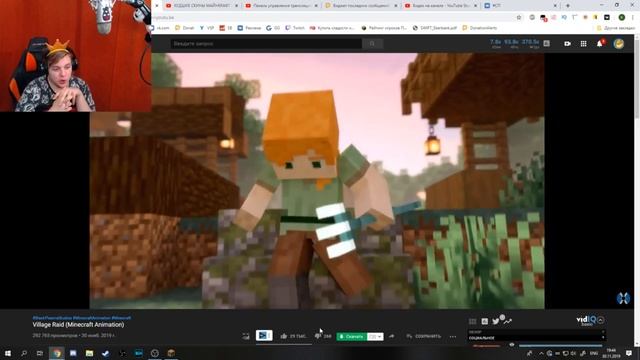Click the vidIQ stats panel icon in header
This screenshot has height=360, width=640.
547,43
